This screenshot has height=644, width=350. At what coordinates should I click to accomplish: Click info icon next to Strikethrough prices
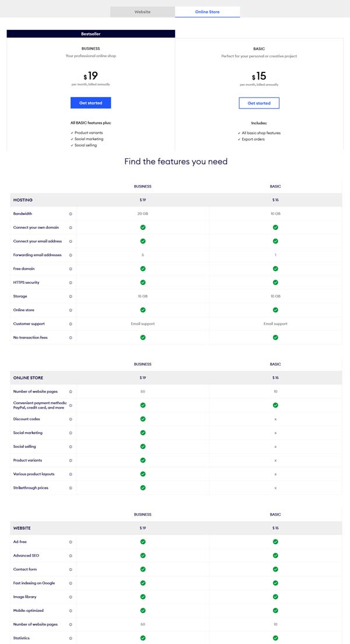(x=71, y=488)
